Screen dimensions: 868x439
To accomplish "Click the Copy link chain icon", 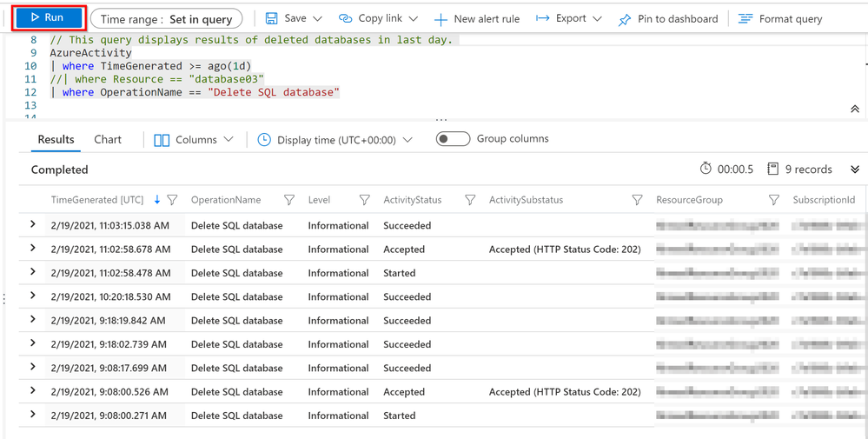I will (x=346, y=18).
